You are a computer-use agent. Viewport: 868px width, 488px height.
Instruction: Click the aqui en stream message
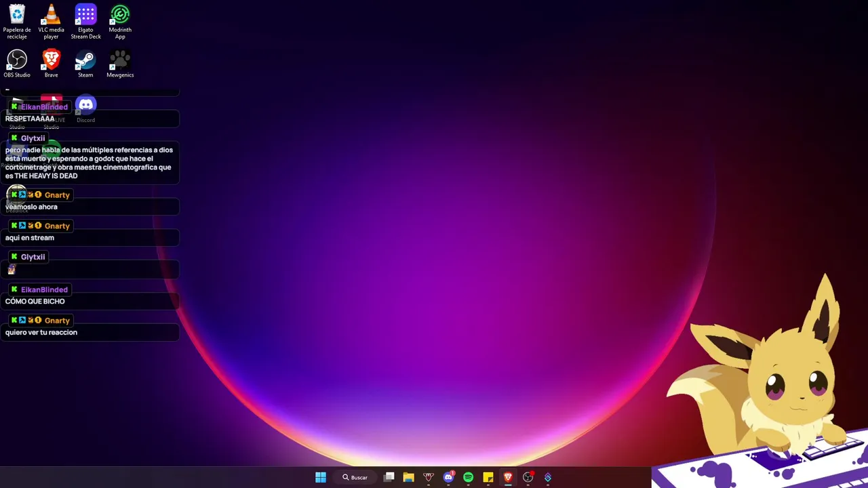tap(30, 238)
